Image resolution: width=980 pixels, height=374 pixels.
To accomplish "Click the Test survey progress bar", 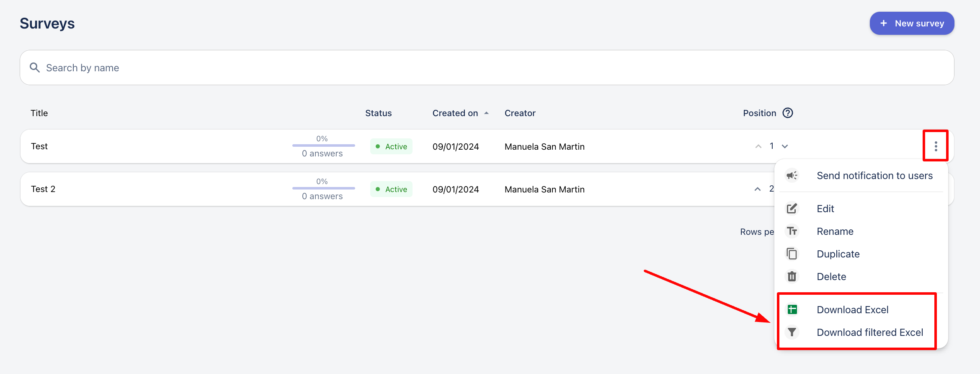I will click(323, 145).
